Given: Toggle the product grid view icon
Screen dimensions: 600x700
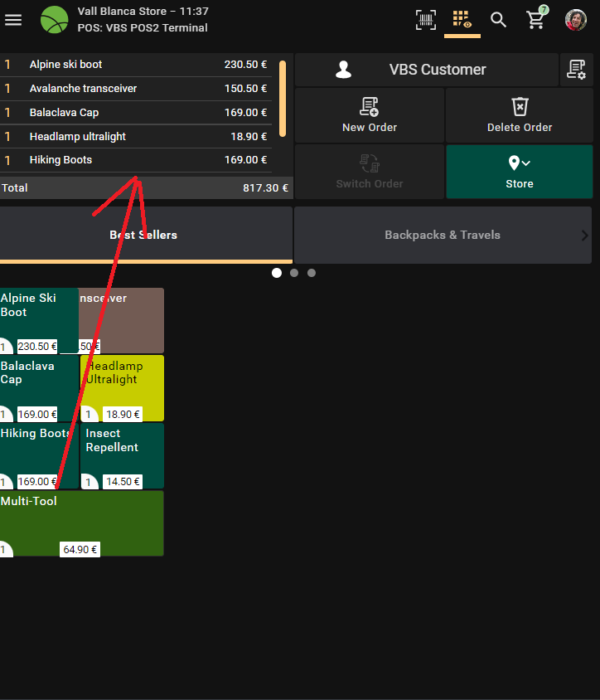Looking at the screenshot, I should pyautogui.click(x=462, y=19).
